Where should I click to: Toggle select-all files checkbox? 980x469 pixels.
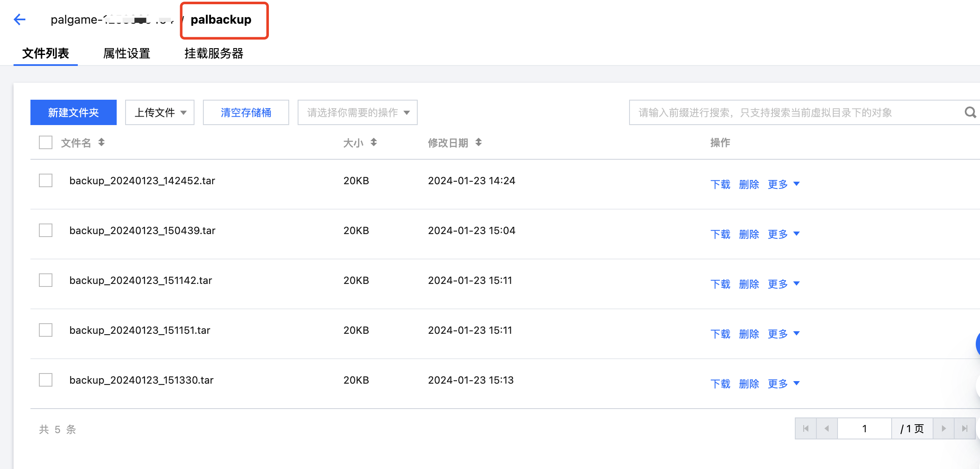click(x=46, y=142)
